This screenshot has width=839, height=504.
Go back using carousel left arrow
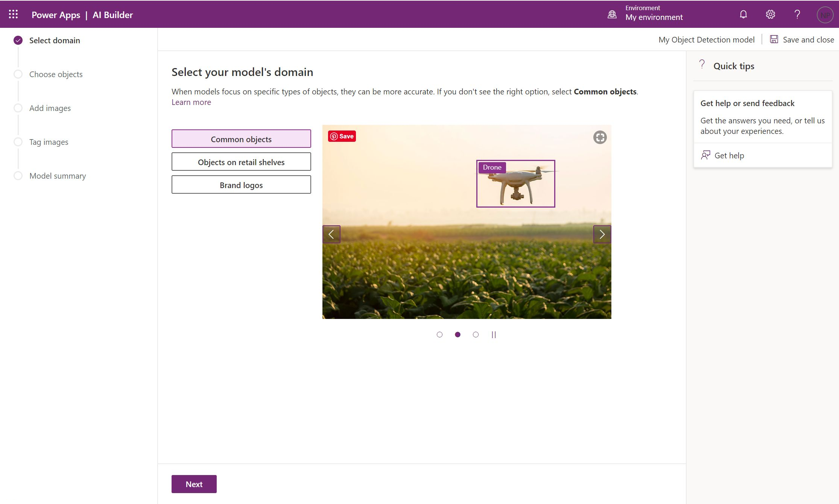(x=331, y=234)
